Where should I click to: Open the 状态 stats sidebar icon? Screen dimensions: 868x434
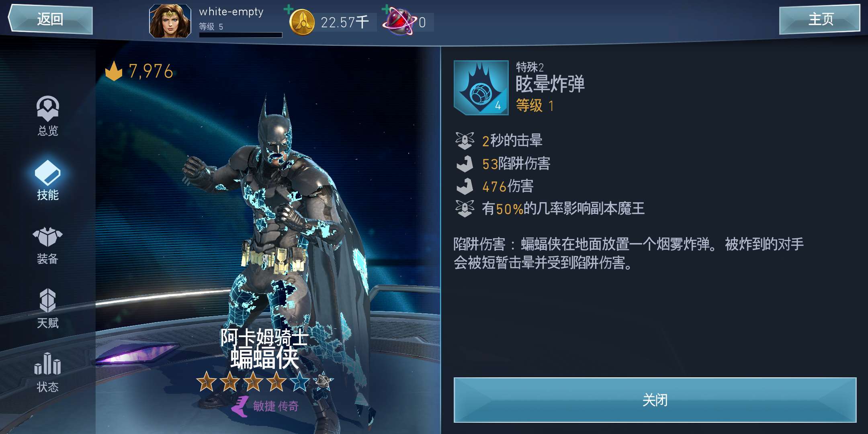(x=47, y=372)
